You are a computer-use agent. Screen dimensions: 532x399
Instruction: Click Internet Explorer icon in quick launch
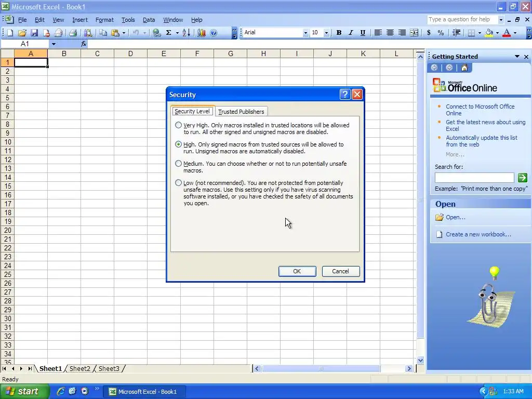coord(61,391)
